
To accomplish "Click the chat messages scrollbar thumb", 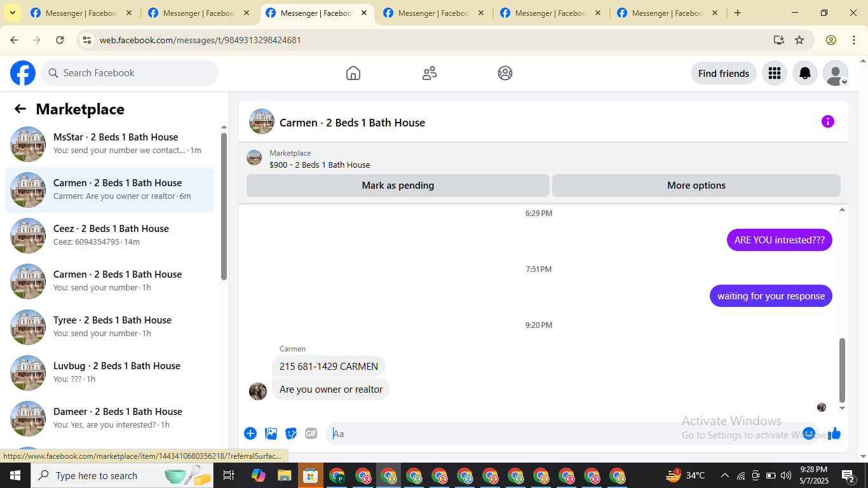I will (843, 370).
